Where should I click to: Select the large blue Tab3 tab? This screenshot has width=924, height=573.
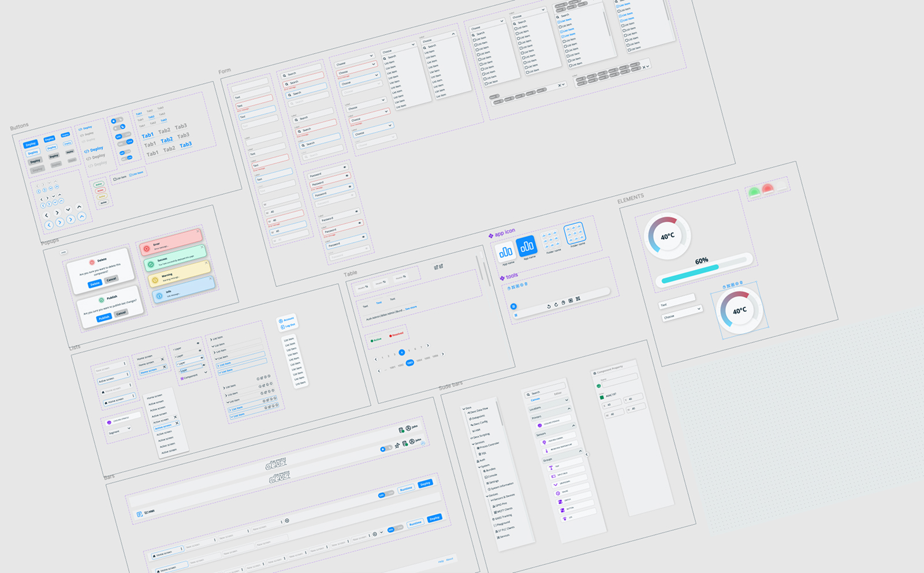(x=185, y=145)
